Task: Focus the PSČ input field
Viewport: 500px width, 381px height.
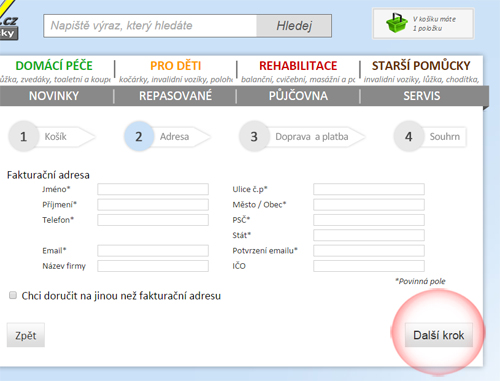Action: tap(369, 220)
